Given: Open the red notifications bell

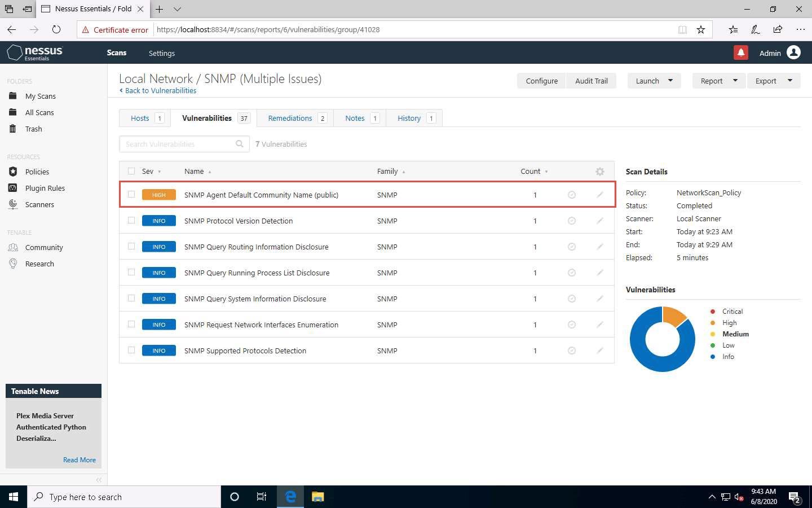Looking at the screenshot, I should point(741,52).
